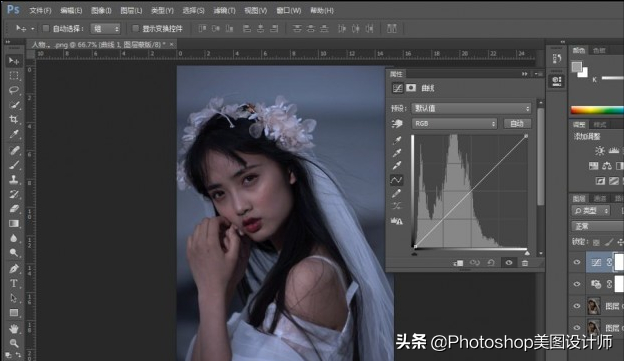Select the Zoom tool at toolbox bottom
The image size is (624, 361).
tap(14, 343)
